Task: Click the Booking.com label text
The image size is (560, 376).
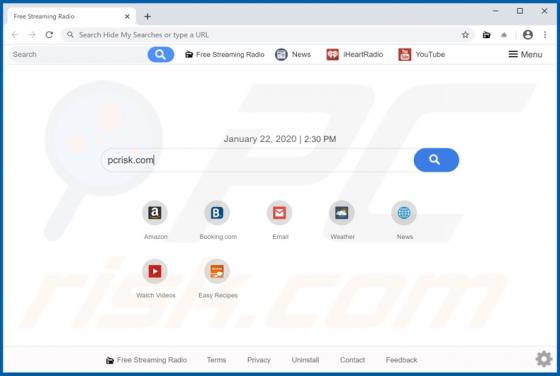Action: click(x=218, y=237)
